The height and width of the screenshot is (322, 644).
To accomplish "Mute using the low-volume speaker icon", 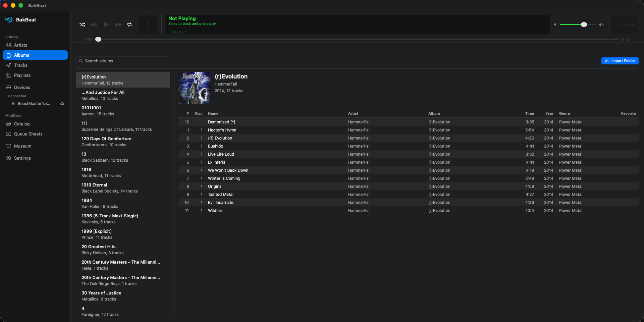I will click(555, 24).
